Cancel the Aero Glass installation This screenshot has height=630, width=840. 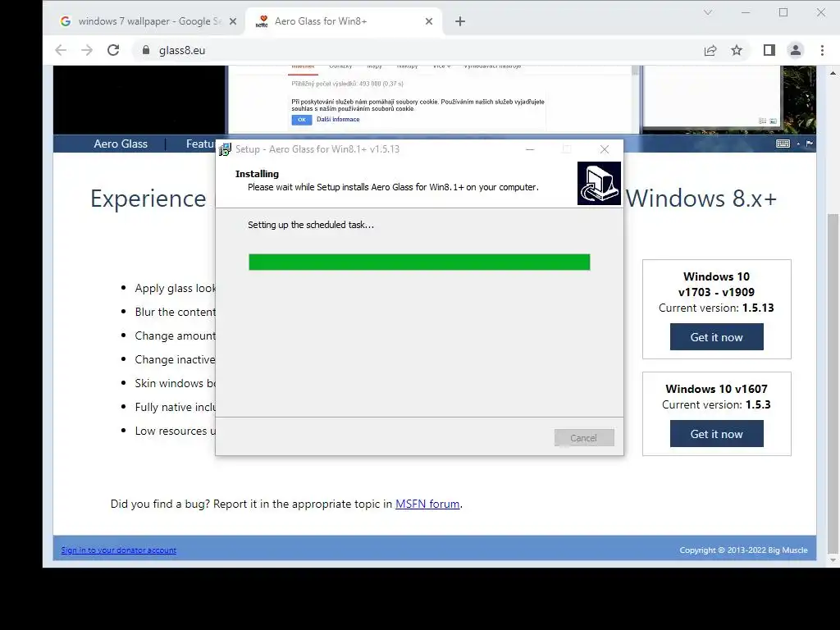(x=584, y=438)
